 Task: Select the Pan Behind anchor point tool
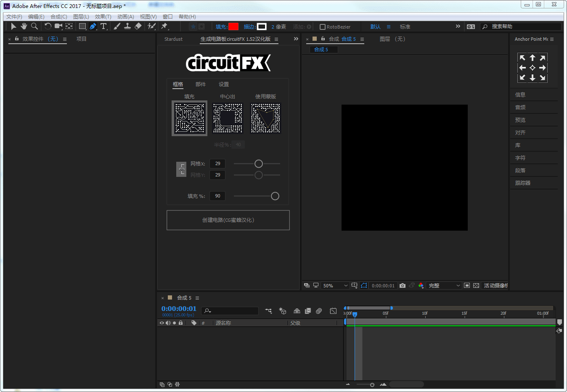(69, 26)
